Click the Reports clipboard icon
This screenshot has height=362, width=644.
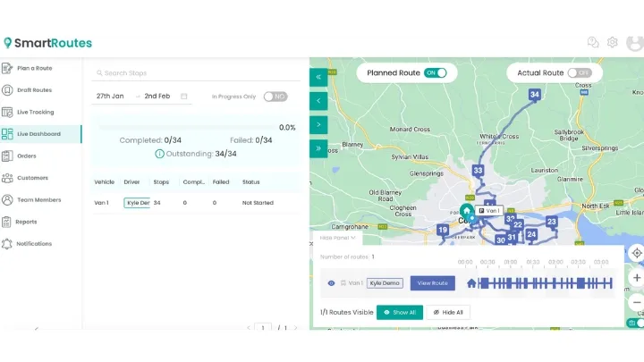pos(6,222)
